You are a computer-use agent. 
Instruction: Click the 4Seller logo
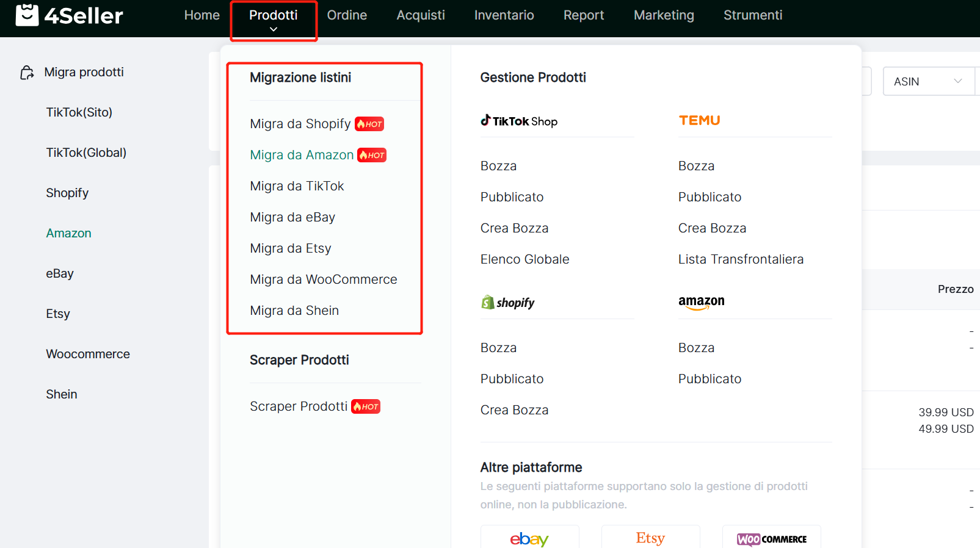pyautogui.click(x=69, y=15)
